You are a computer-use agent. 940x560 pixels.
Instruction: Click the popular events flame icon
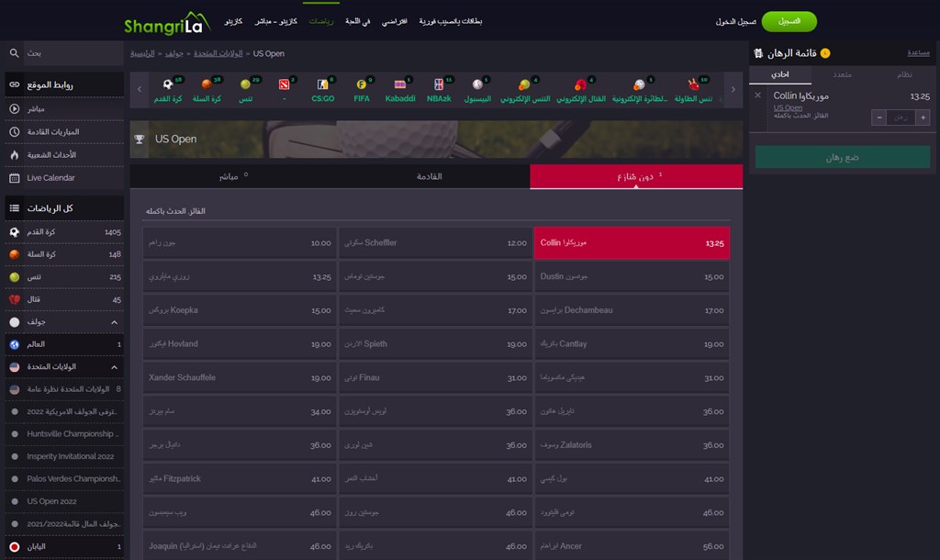click(x=15, y=155)
